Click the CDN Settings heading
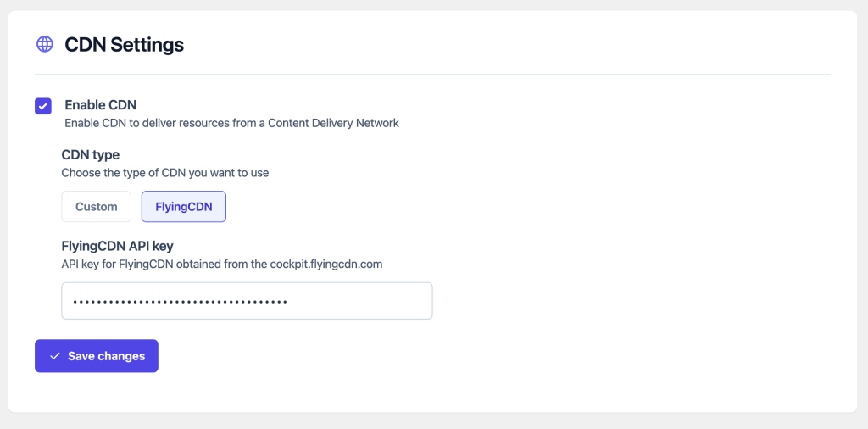868x429 pixels. pos(124,44)
